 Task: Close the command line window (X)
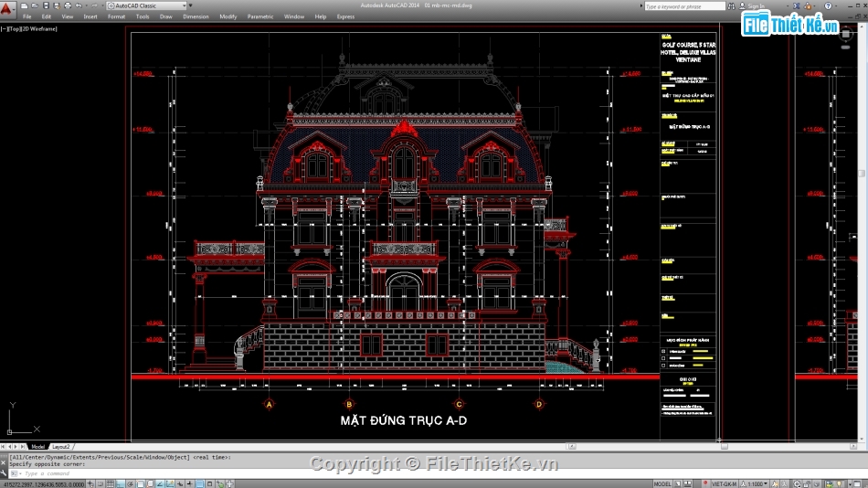(4, 462)
